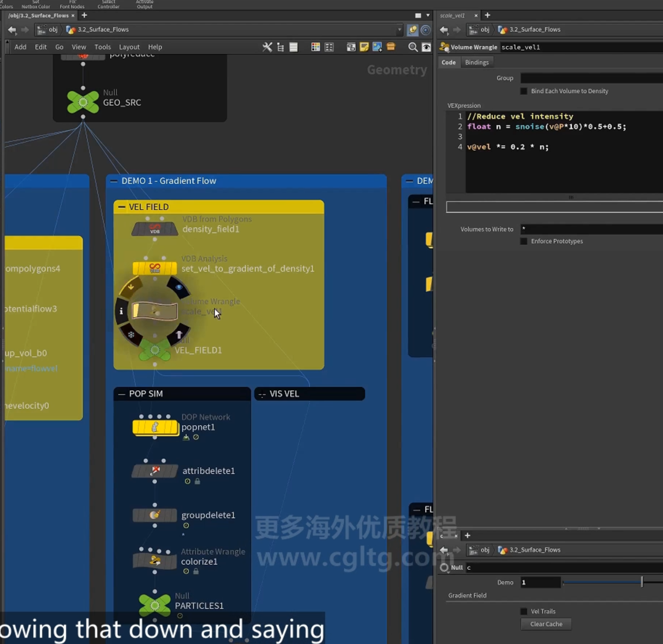Click in the VEXpression code editor

pyautogui.click(x=564, y=152)
